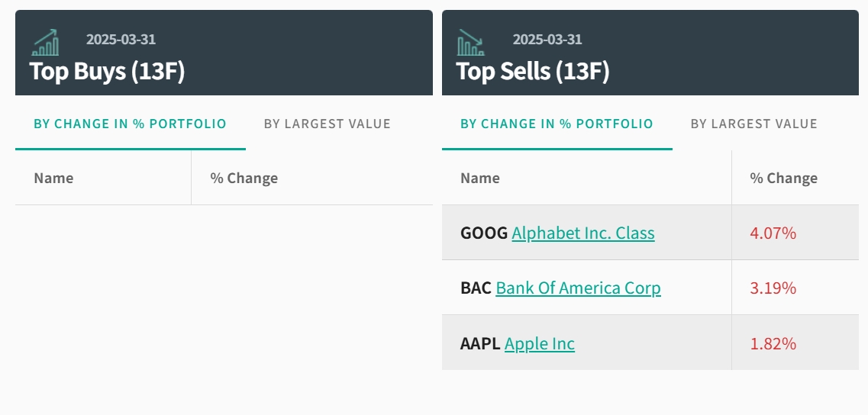Click the Name column header in Top Buys
The height and width of the screenshot is (415, 868).
(x=53, y=178)
